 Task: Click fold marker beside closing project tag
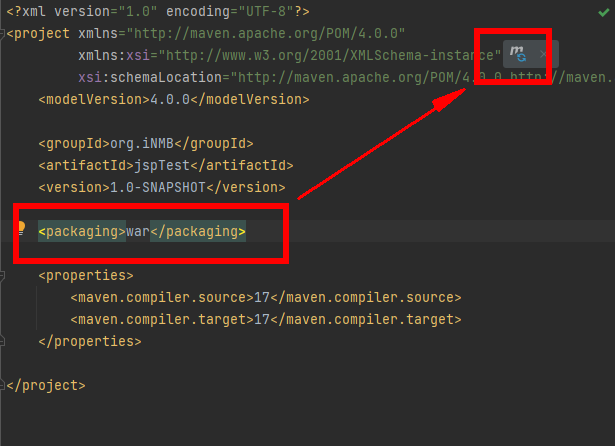tap(4, 385)
